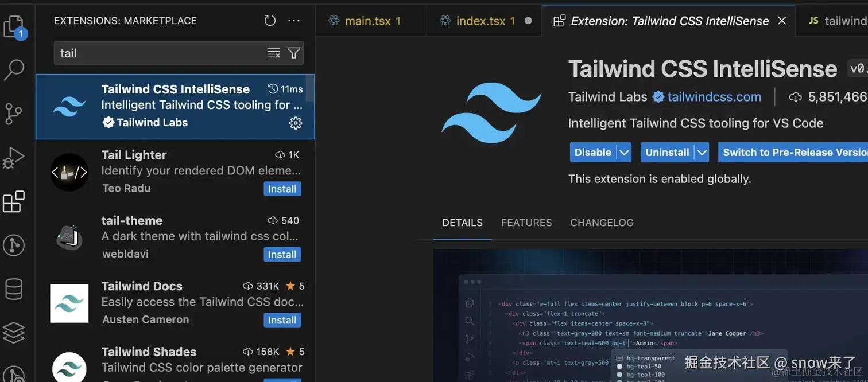Click the extensions list scrollbar
The width and height of the screenshot is (868, 382).
310,88
